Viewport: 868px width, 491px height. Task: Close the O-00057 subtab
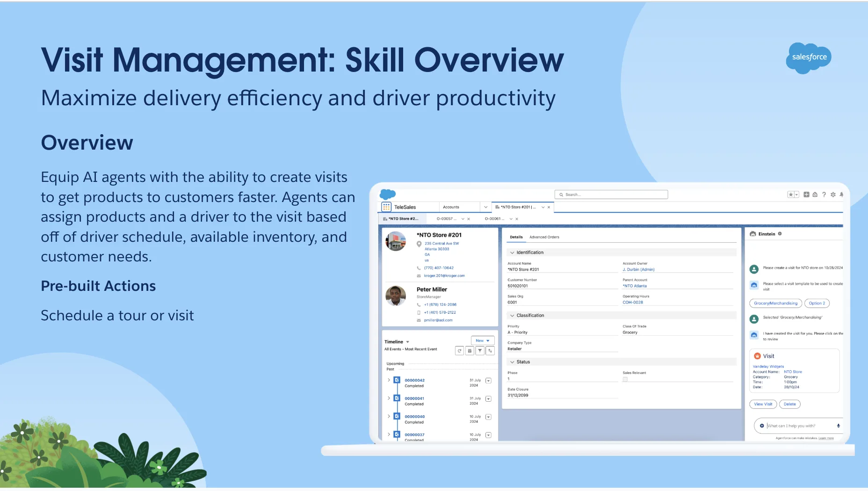[469, 219]
